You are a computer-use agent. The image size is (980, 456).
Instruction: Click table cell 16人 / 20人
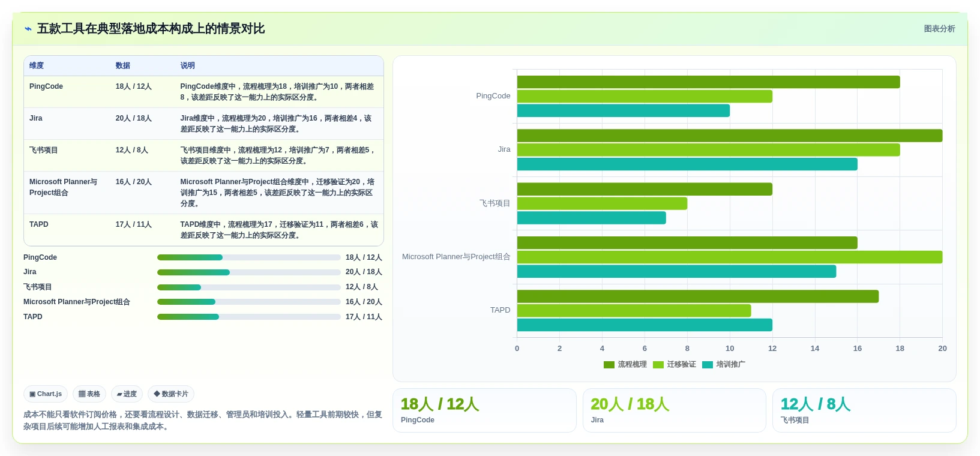coord(133,182)
